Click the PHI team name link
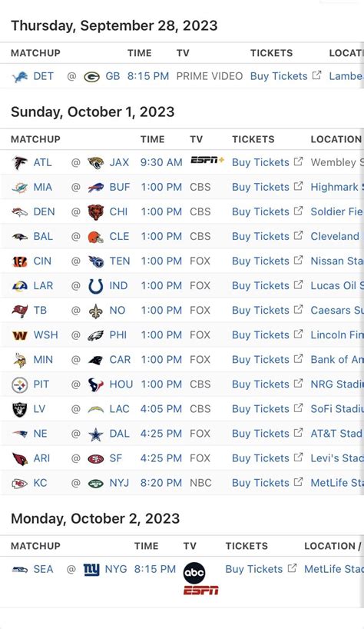Image resolution: width=364 pixels, height=629 pixels. click(x=118, y=335)
